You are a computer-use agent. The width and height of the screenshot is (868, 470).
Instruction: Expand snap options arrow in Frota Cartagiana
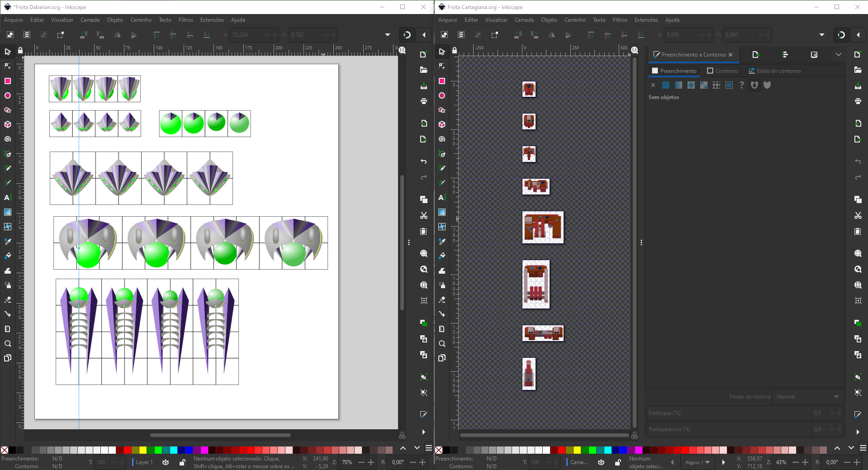tap(858, 35)
